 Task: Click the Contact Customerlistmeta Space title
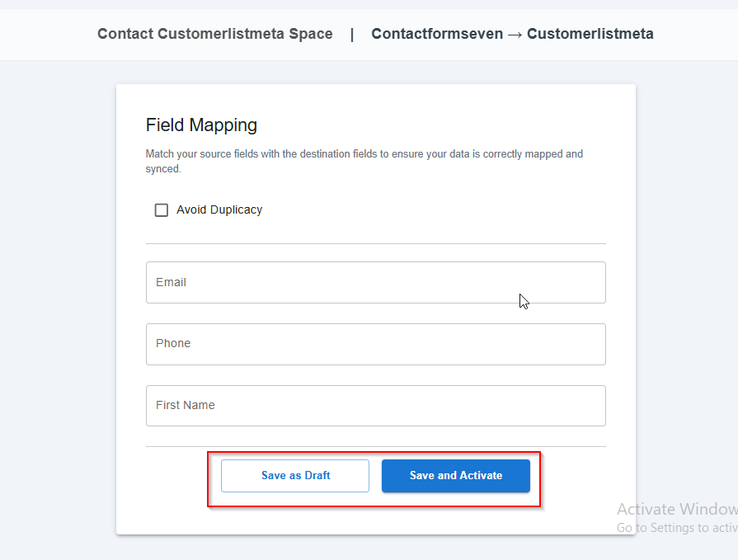point(215,34)
